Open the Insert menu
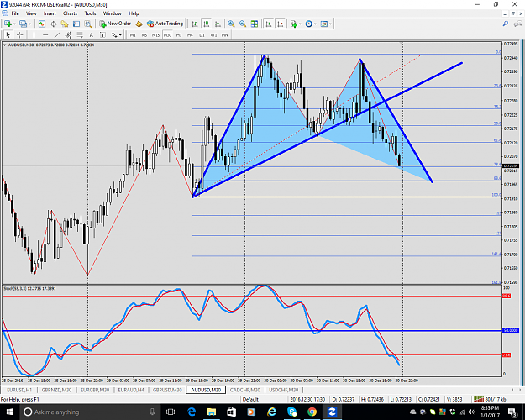The height and width of the screenshot is (420, 525). tap(50, 13)
